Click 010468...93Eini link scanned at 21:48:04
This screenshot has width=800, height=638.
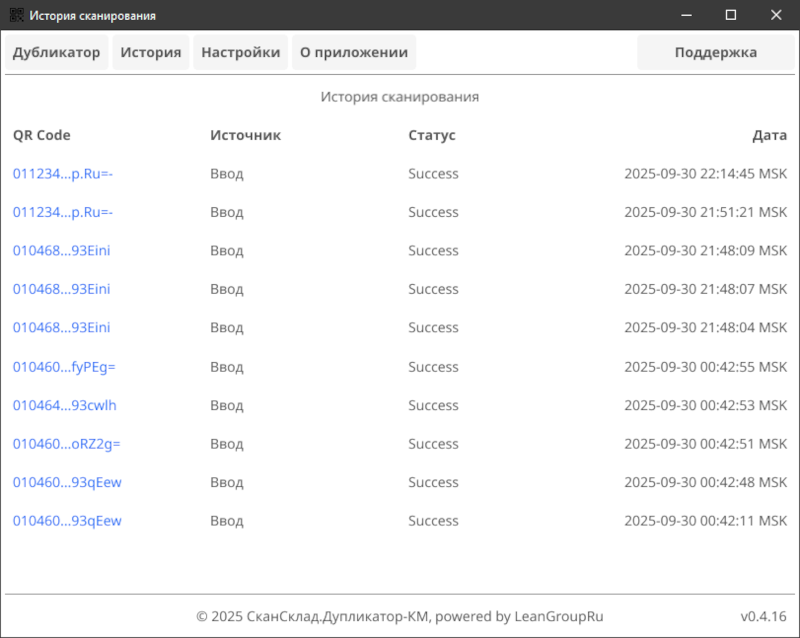point(61,328)
